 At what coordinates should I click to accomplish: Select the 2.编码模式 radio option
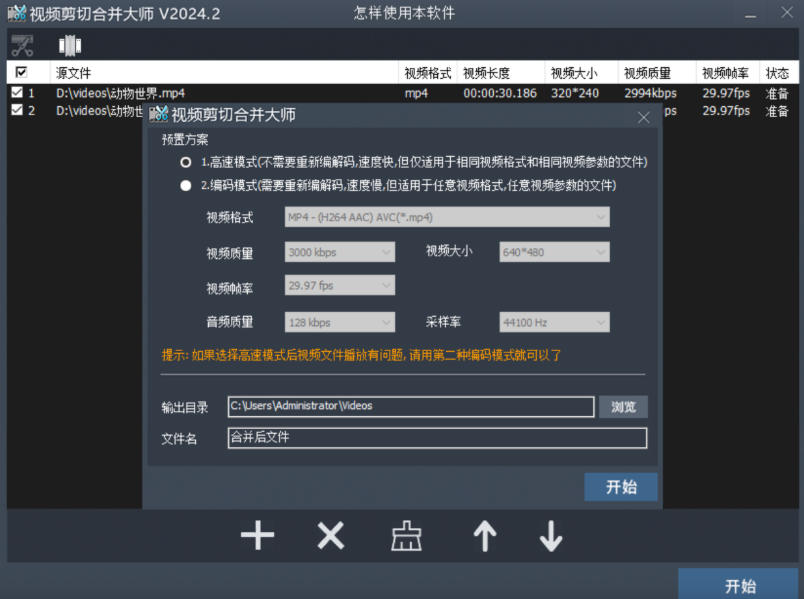pyautogui.click(x=186, y=185)
